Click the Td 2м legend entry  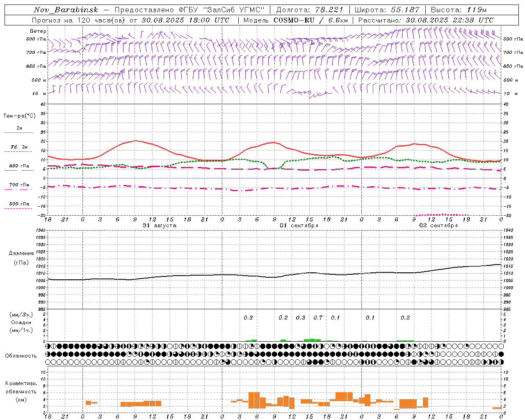tap(19, 147)
